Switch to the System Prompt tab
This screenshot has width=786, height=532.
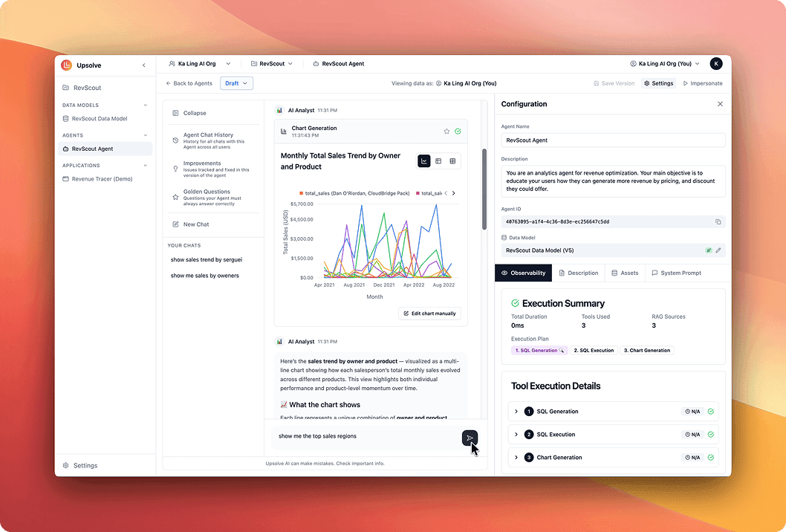(x=676, y=273)
